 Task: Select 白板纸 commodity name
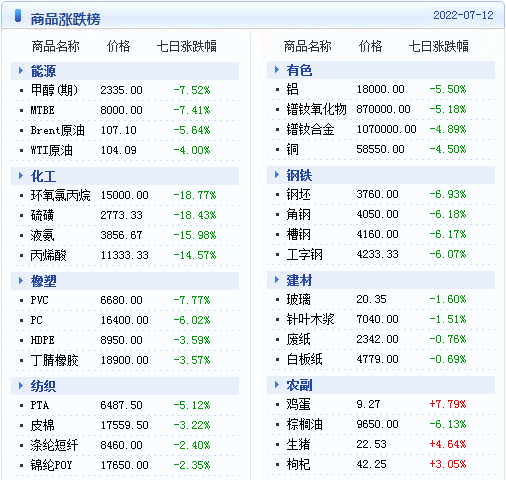[x=304, y=359]
